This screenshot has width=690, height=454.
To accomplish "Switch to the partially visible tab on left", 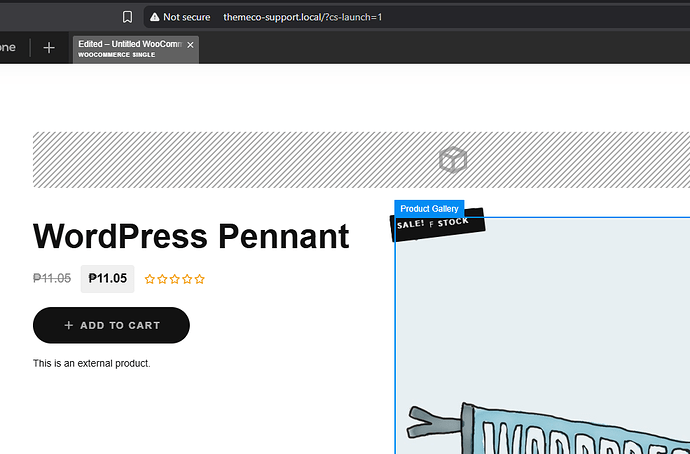I will pos(10,48).
